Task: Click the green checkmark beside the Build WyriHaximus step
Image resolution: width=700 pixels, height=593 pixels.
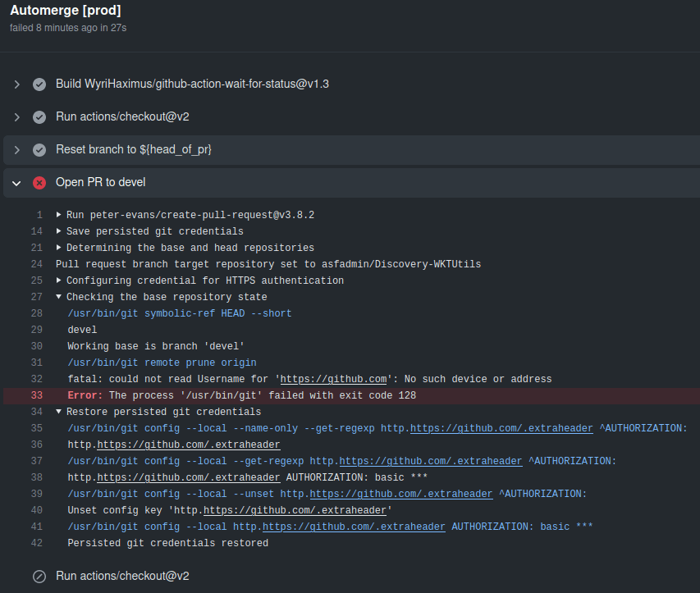Action: pyautogui.click(x=39, y=84)
